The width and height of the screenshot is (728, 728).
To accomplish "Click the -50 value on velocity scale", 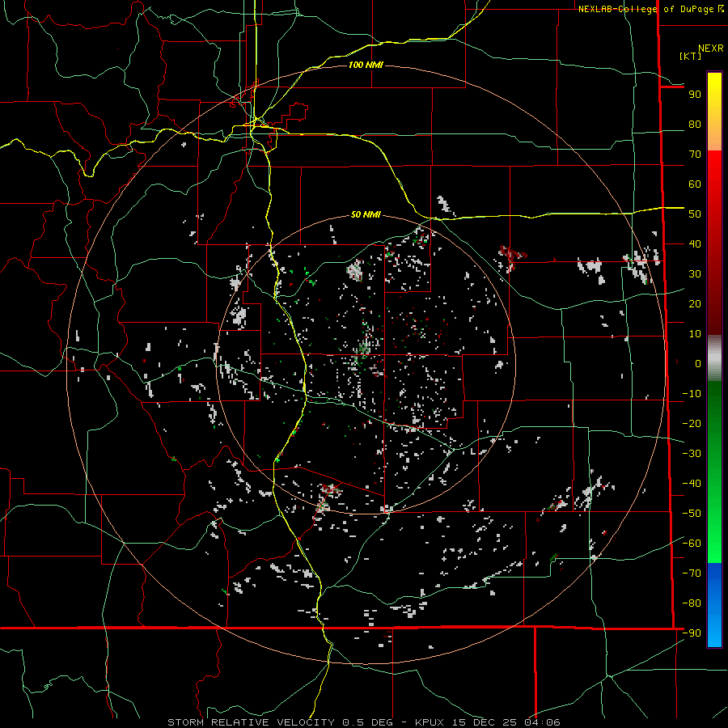I will pyautogui.click(x=692, y=514).
